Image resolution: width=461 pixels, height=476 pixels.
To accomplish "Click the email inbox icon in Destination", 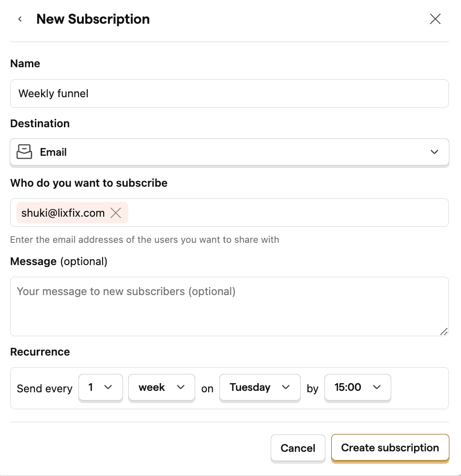I will click(x=24, y=152).
